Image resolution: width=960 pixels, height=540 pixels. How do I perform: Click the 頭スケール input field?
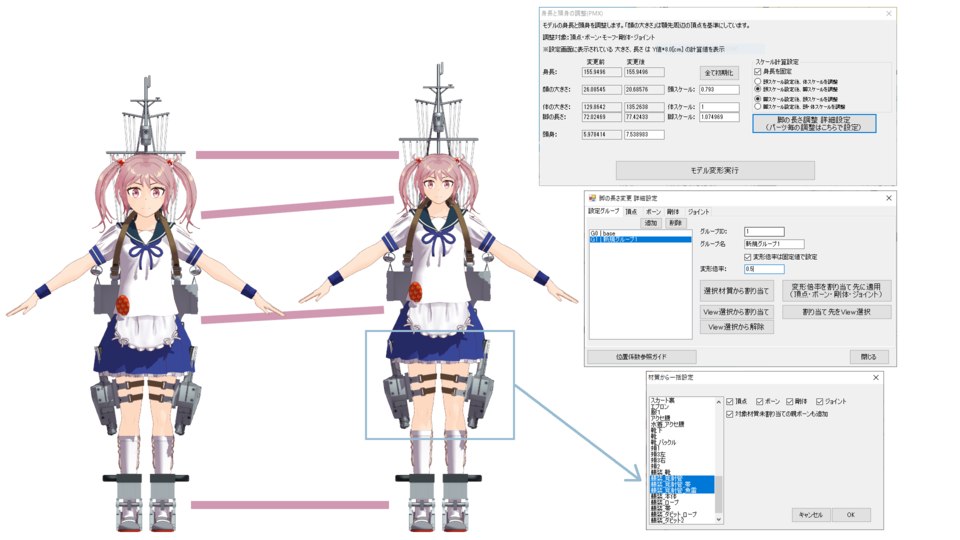(x=719, y=89)
